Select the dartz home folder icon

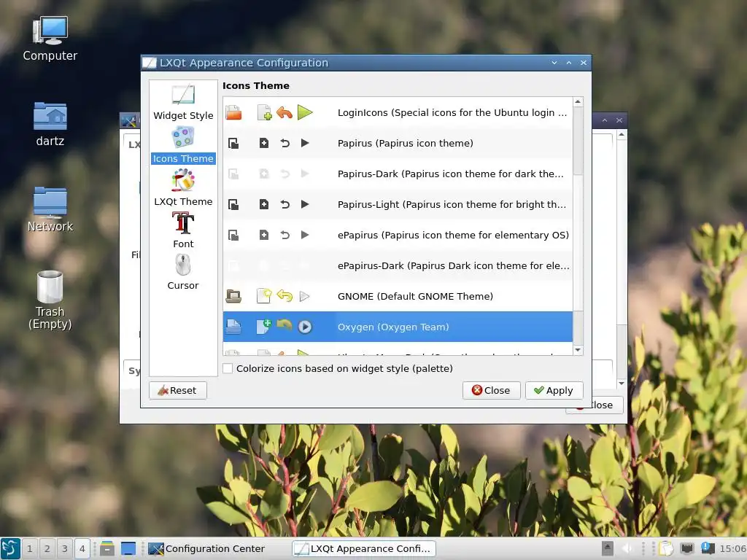(x=50, y=124)
